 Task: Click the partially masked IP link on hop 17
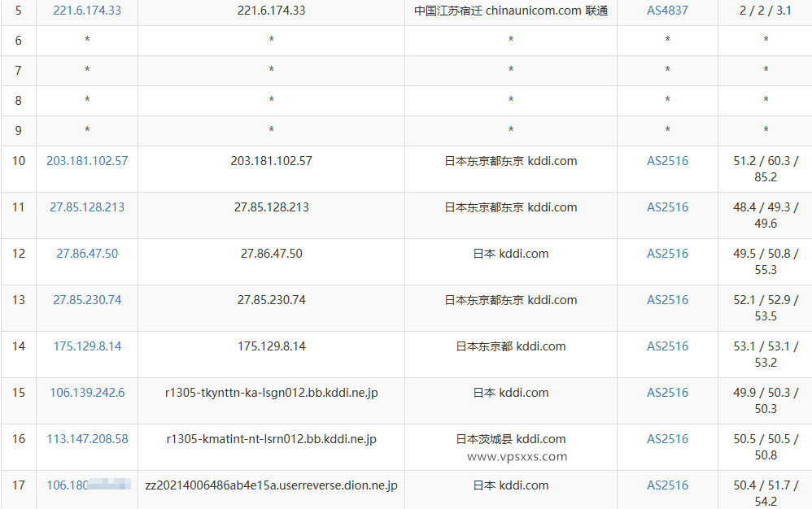pos(86,485)
